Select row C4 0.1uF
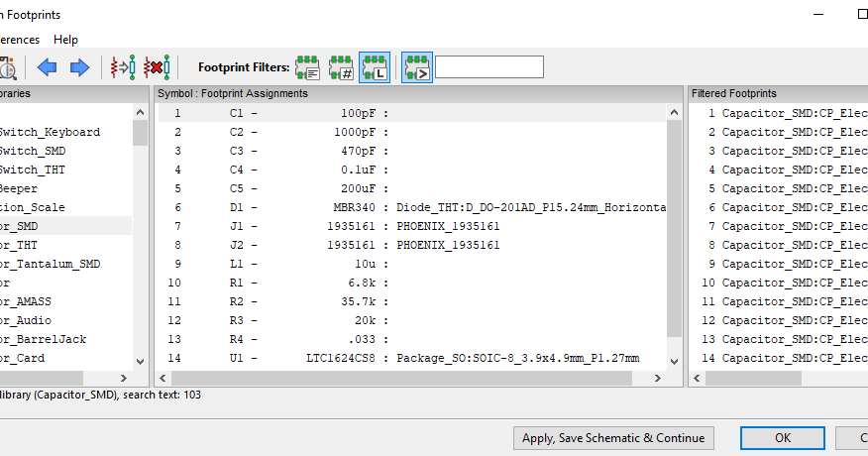Screen dimensions: 868x456 point(412,170)
